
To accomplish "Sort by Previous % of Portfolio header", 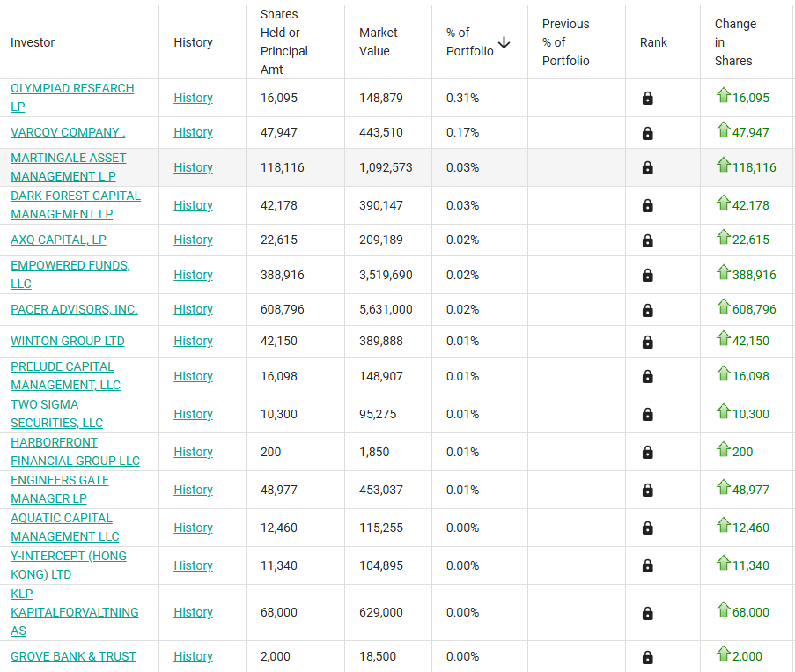I will (x=566, y=42).
